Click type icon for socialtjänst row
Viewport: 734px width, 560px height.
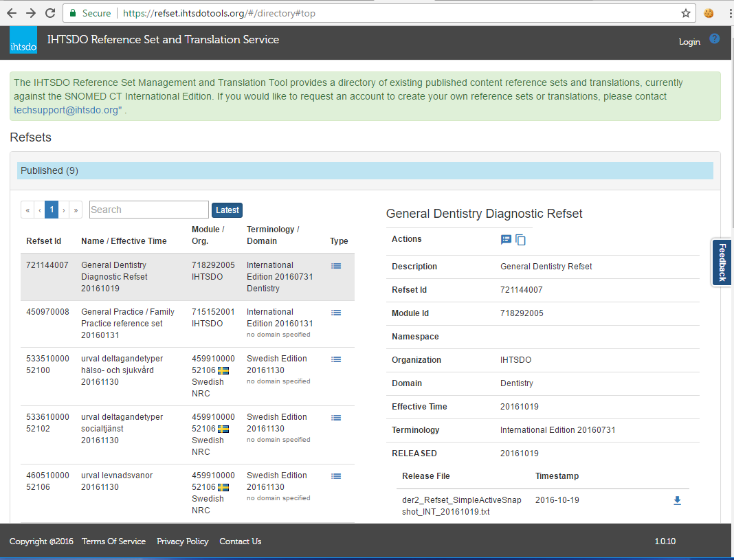(x=336, y=418)
